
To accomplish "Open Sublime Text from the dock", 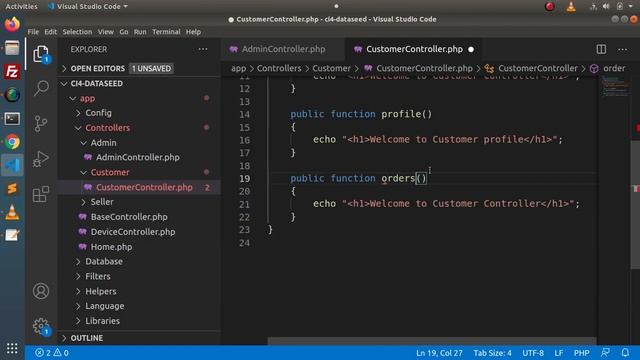I will [x=12, y=189].
